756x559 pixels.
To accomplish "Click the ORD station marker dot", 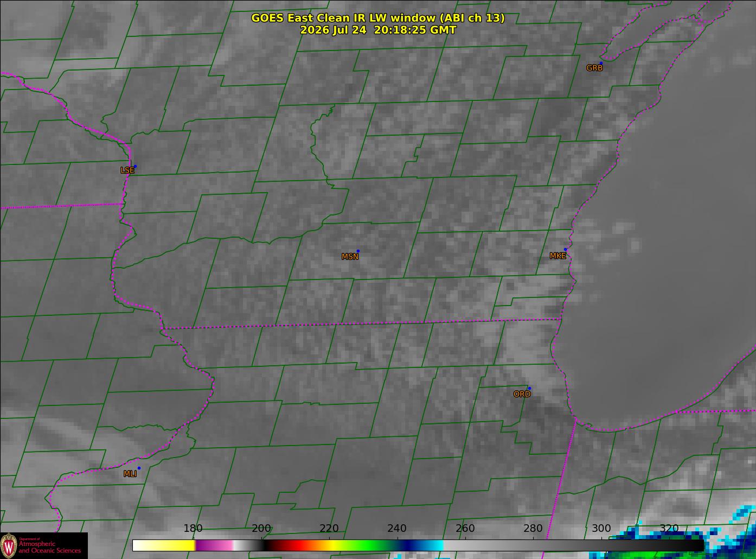I will (x=529, y=388).
